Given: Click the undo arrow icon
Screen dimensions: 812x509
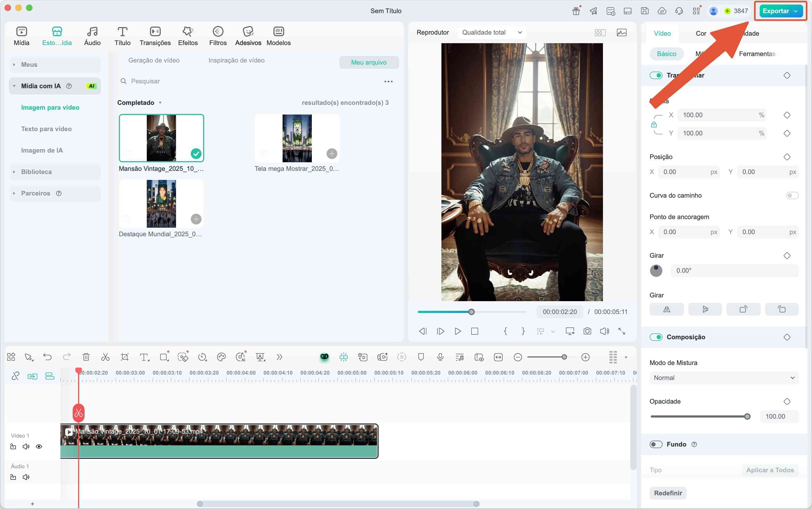Looking at the screenshot, I should click(47, 357).
